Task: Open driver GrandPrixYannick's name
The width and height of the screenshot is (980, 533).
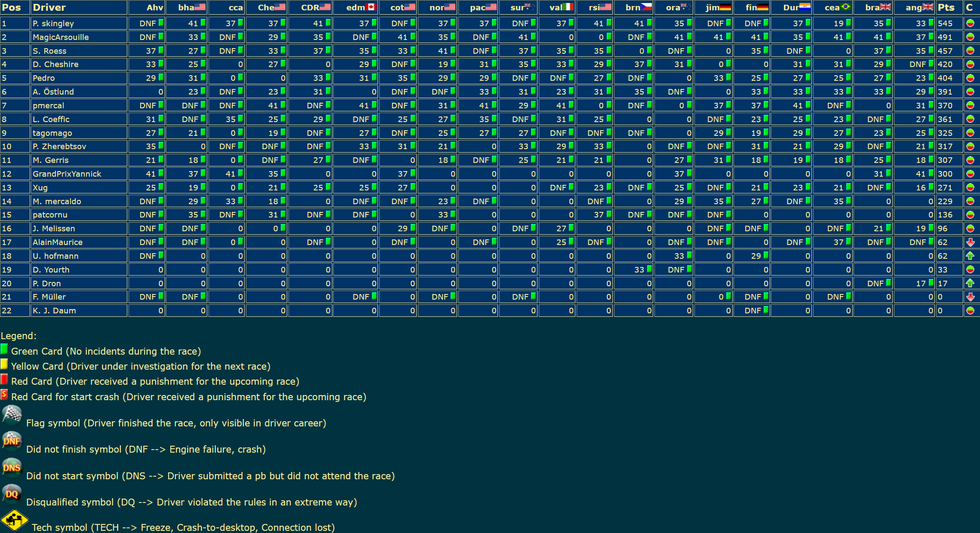Action: 67,174
